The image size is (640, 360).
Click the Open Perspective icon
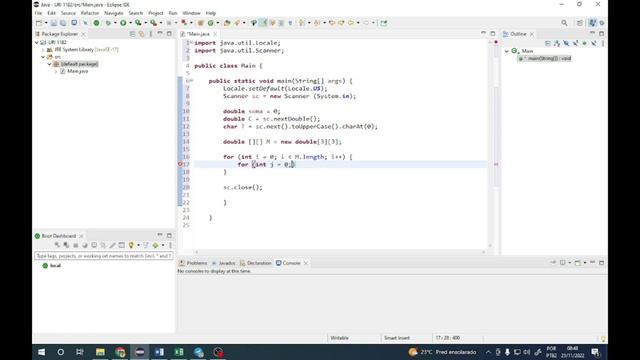coord(580,23)
